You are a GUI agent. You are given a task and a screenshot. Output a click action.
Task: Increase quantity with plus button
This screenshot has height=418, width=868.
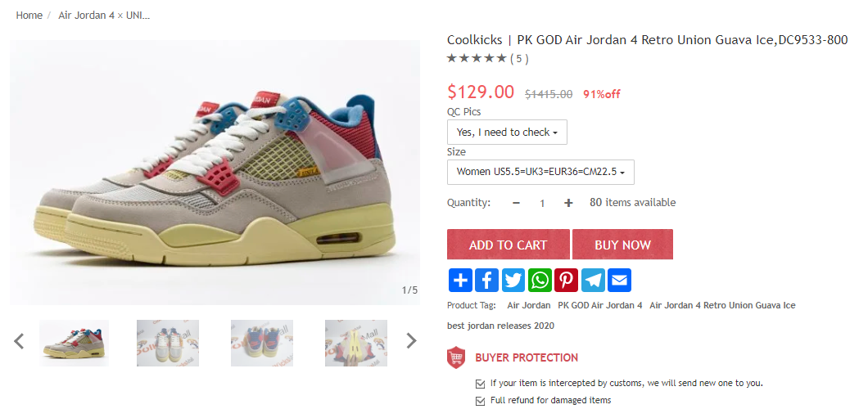tap(568, 203)
